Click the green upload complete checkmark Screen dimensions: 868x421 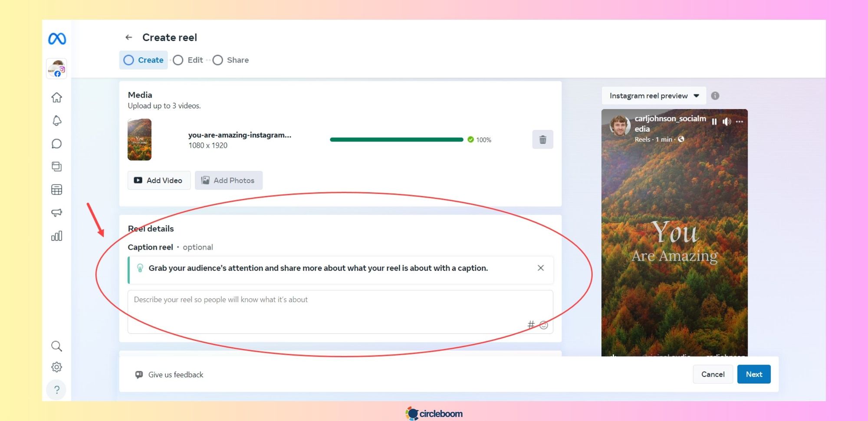[x=470, y=140]
